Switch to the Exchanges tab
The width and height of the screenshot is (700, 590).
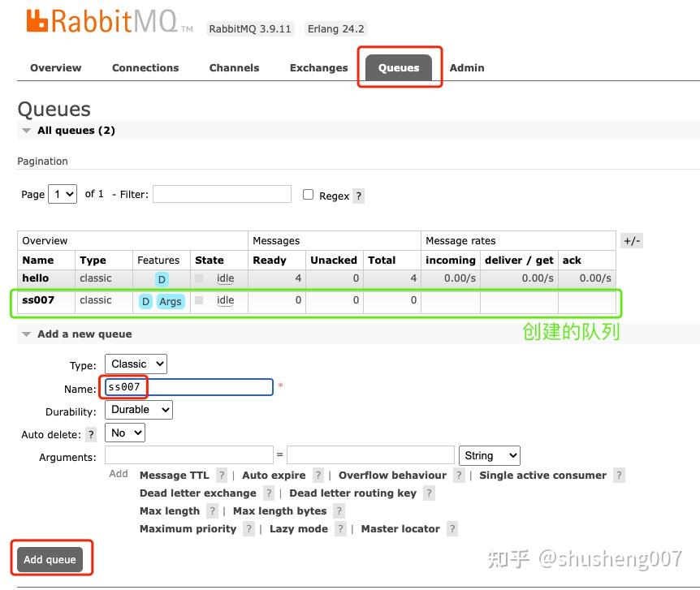[x=318, y=68]
